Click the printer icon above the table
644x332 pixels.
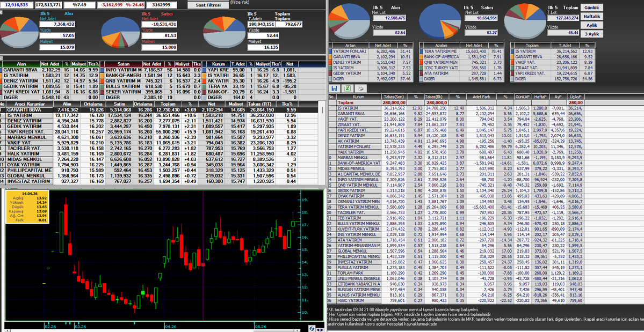coord(360,88)
